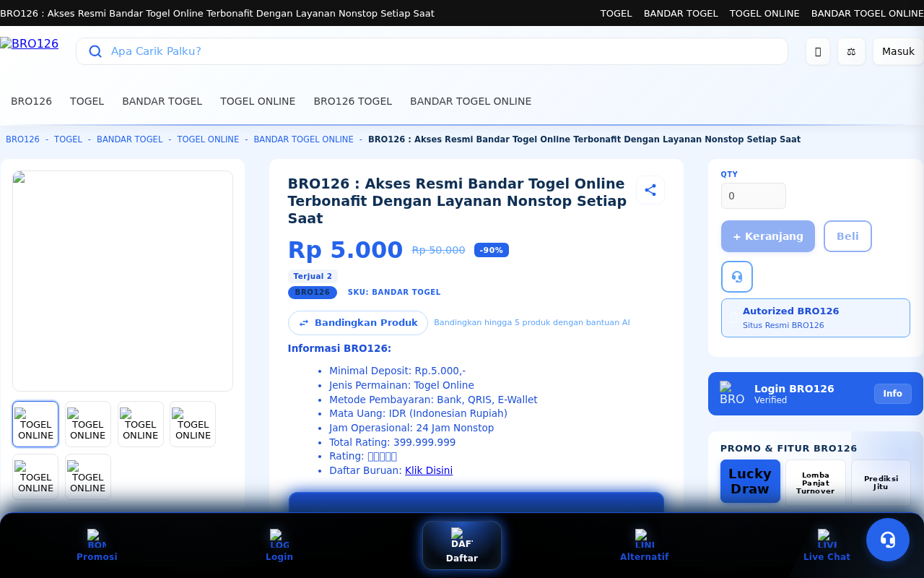Click the Rp 5.000 price text

(345, 250)
